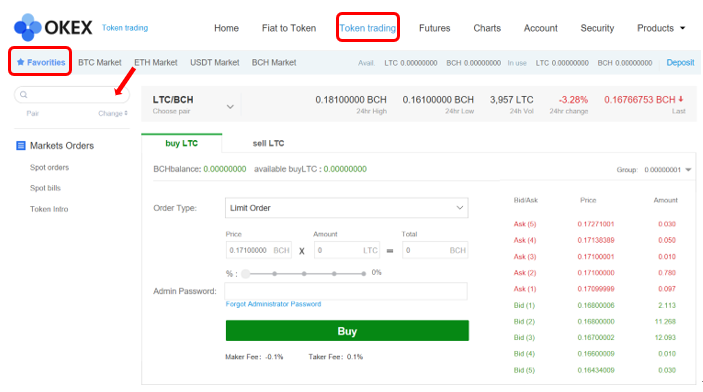Switch to the BTC Market tab
Screen dimensions: 703x392
pos(100,62)
